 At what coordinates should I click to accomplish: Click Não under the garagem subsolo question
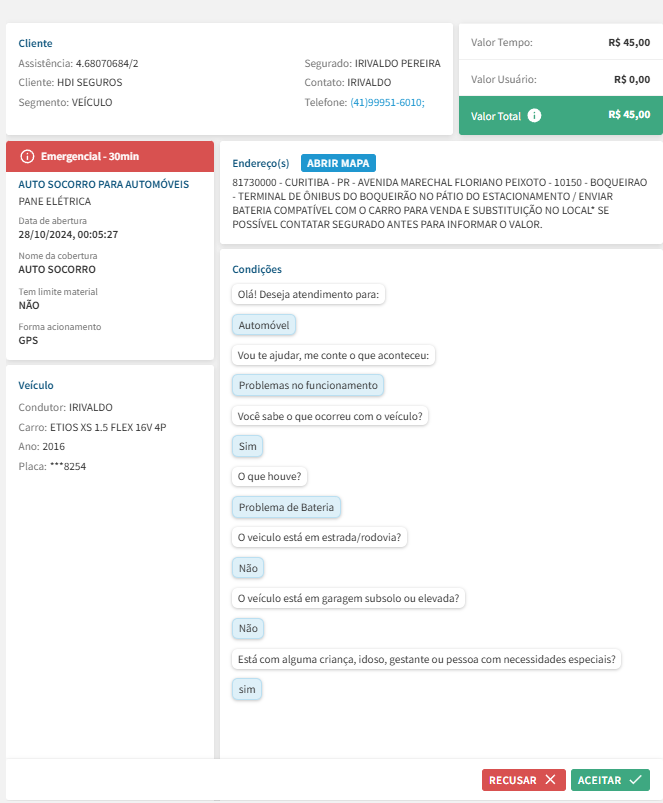coord(247,629)
